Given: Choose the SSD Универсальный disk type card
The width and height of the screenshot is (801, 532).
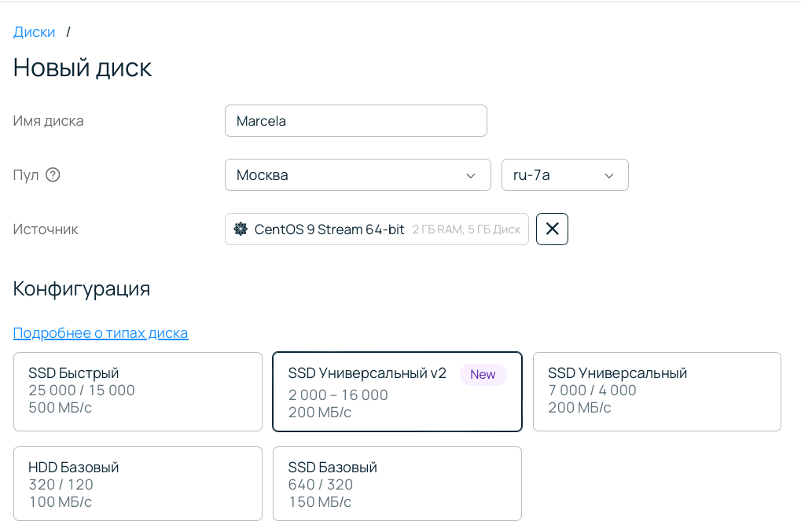Looking at the screenshot, I should pos(656,391).
